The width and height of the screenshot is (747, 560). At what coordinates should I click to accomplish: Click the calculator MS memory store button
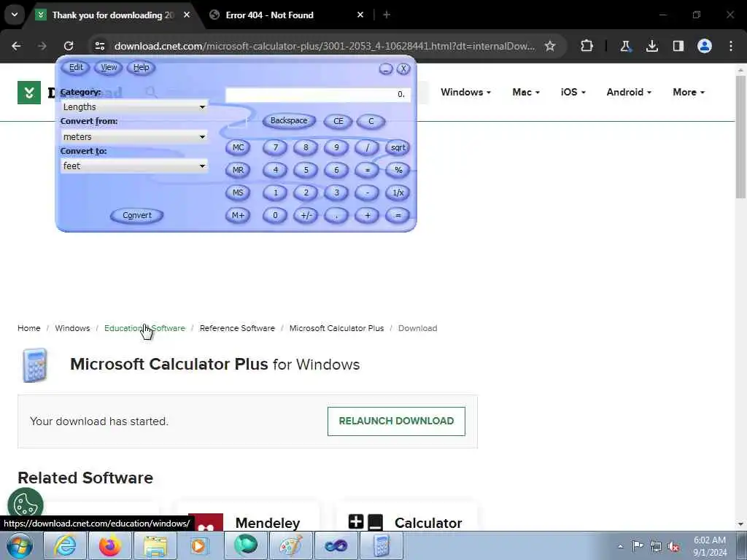(238, 192)
